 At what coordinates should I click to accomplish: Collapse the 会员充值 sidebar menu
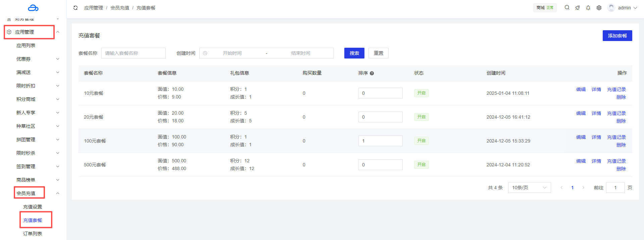[x=58, y=193]
